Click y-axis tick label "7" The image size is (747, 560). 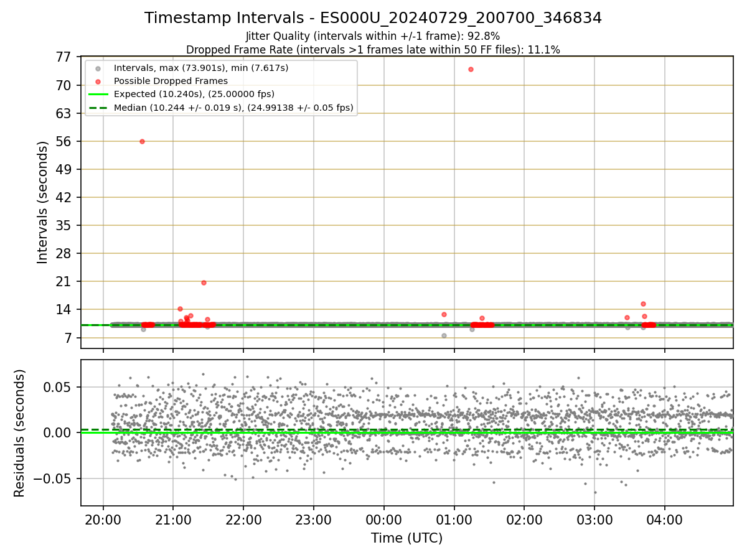(x=67, y=337)
